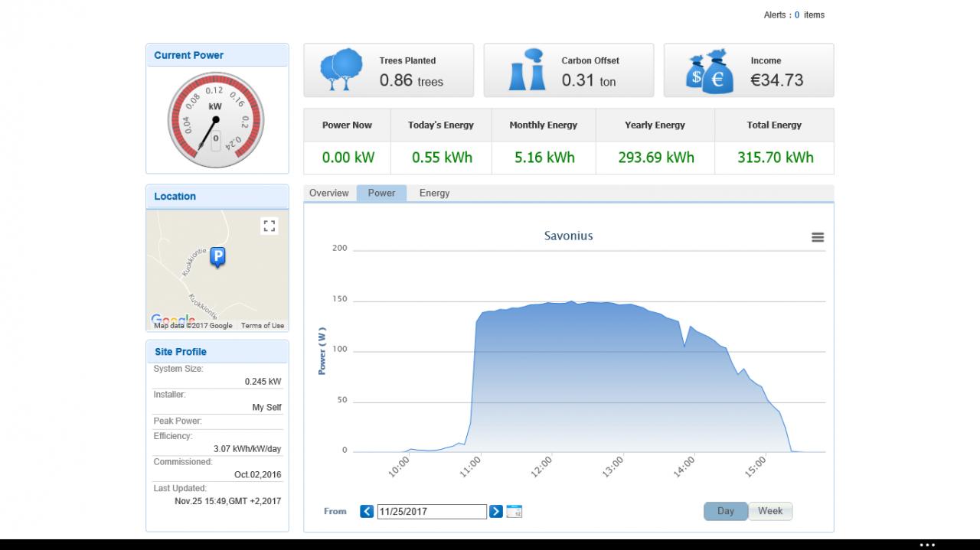Click the Carbon Offset cooling towers icon

point(528,70)
